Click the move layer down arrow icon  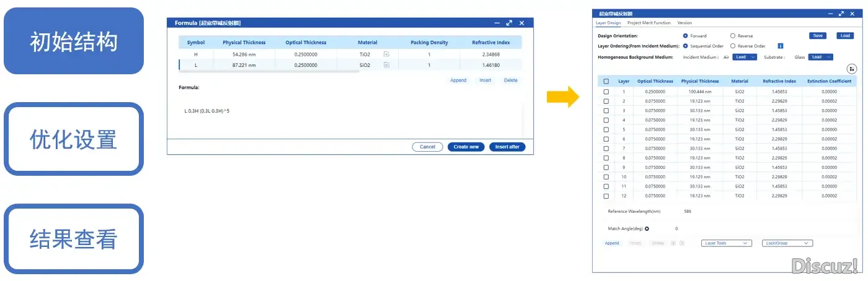(682, 243)
